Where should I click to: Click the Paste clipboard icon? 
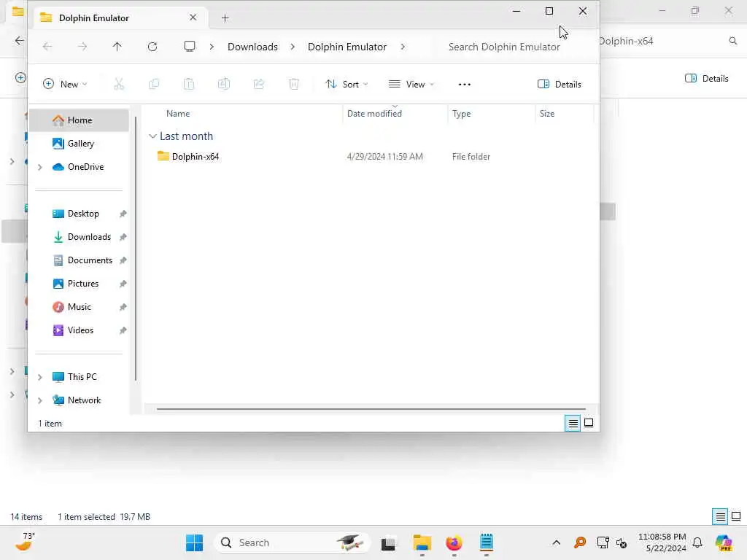tap(189, 85)
